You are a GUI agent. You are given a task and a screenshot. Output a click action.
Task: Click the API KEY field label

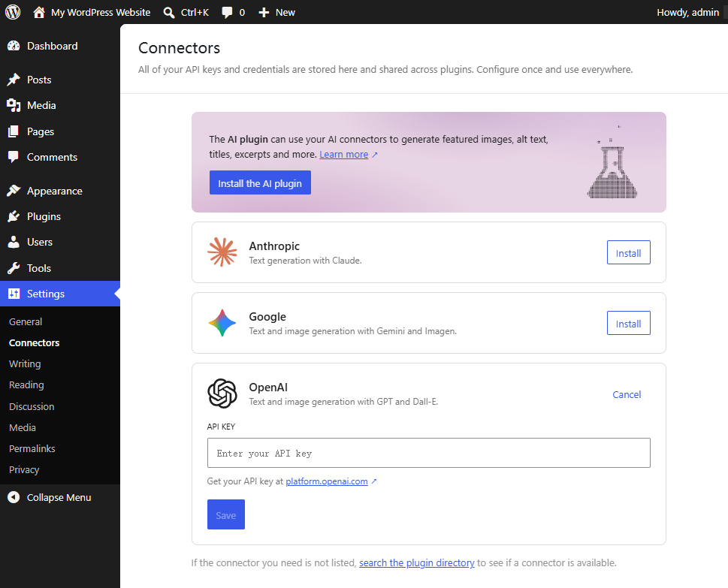click(x=221, y=427)
